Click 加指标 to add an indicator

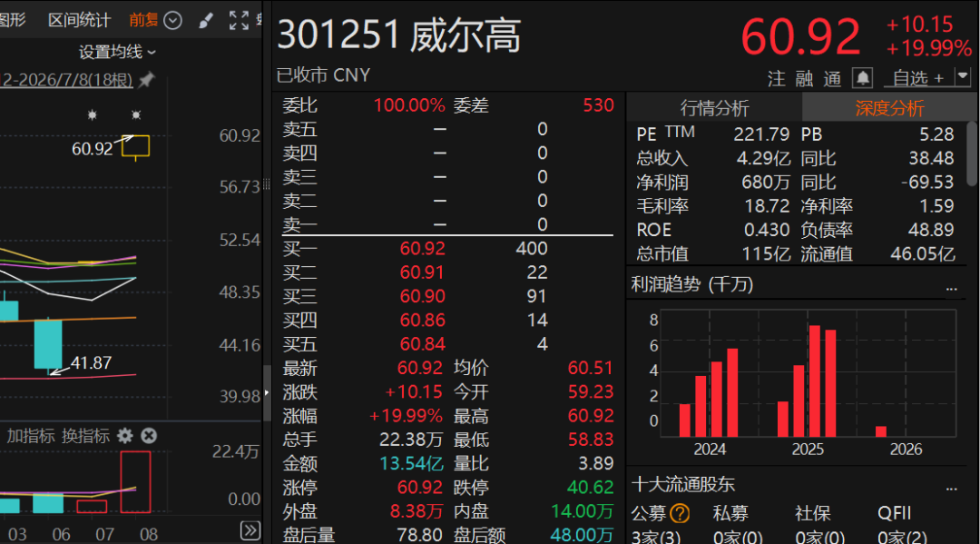pyautogui.click(x=31, y=436)
